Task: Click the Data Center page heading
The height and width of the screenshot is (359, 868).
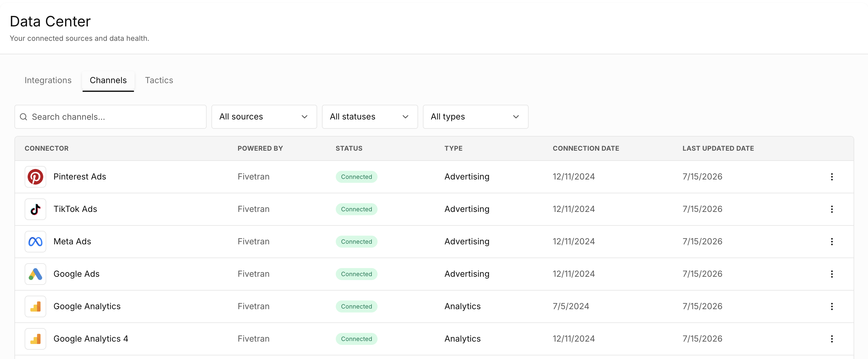Action: (50, 22)
